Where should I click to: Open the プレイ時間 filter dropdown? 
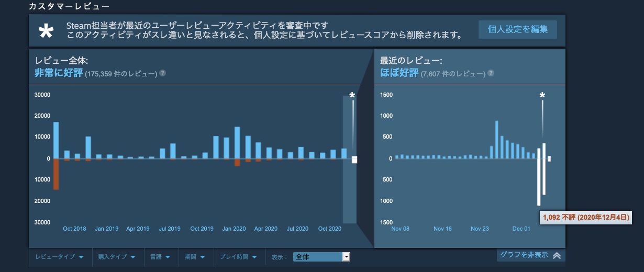coord(239,257)
